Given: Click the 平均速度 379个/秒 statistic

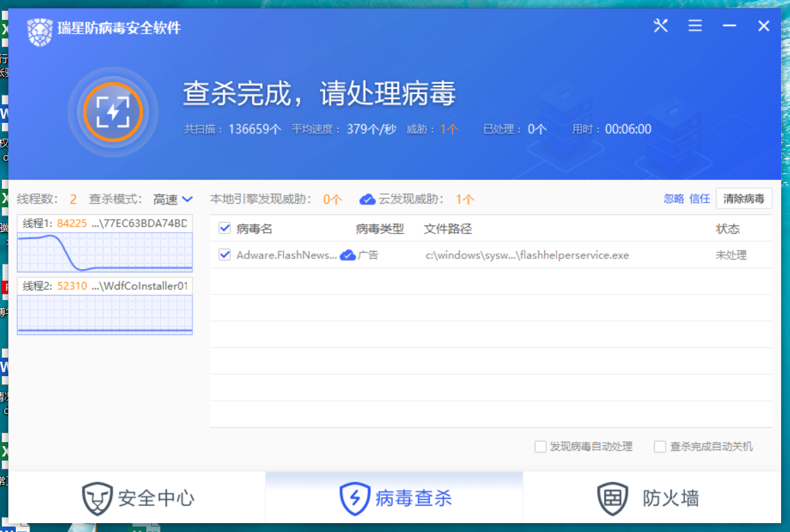Looking at the screenshot, I should 343,129.
